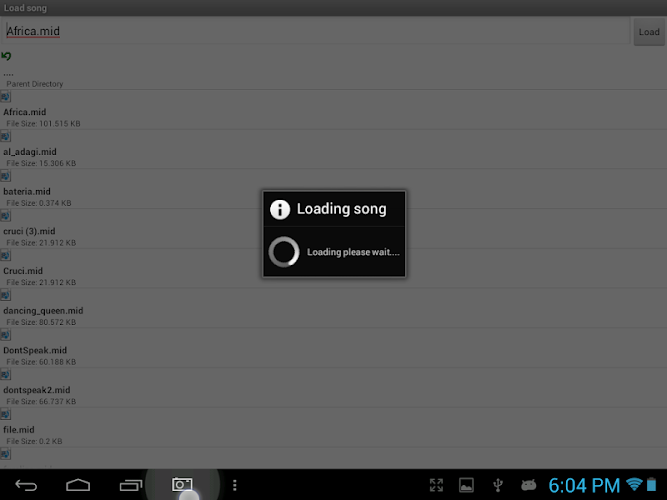Image resolution: width=667 pixels, height=500 pixels.
Task: Click the MIDI icon above bateria.mid
Action: point(5,176)
